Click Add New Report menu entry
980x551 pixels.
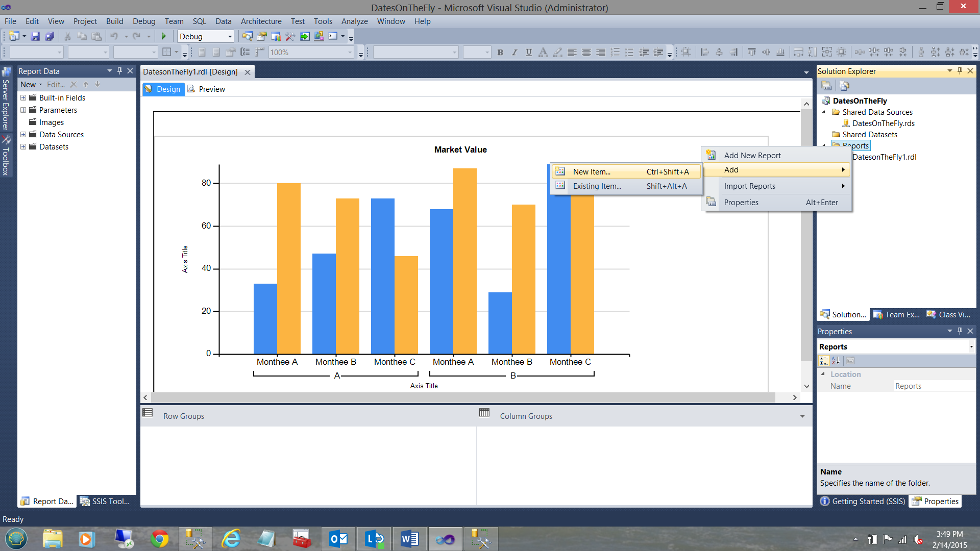[752, 155]
